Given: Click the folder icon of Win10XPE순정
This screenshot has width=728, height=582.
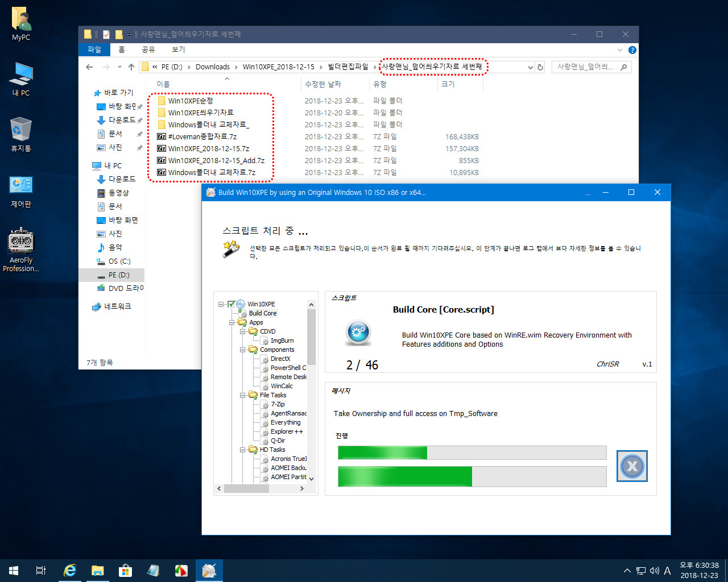Looking at the screenshot, I should (x=162, y=101).
